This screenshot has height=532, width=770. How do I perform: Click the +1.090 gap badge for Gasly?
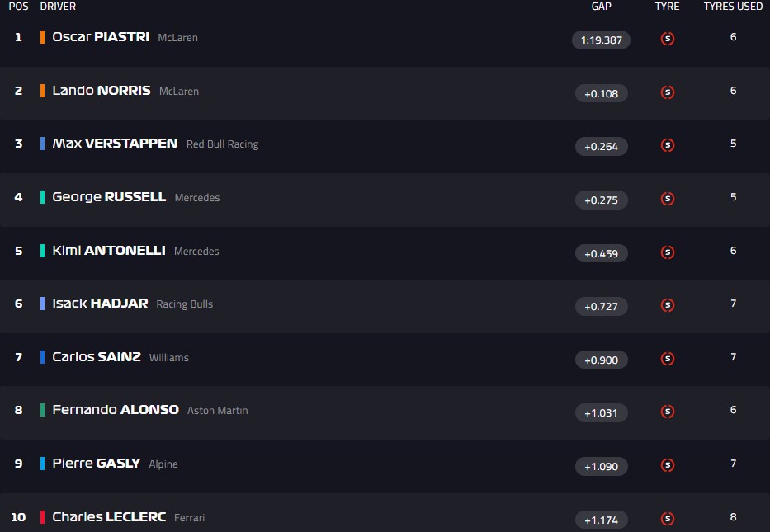(601, 466)
